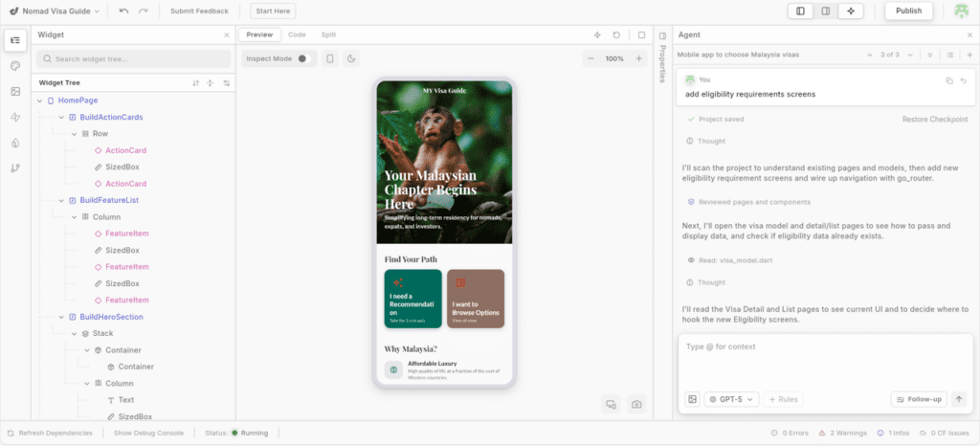Jump to latest with double-chevron icon
Screen dimensions: 980x446
tap(930, 55)
